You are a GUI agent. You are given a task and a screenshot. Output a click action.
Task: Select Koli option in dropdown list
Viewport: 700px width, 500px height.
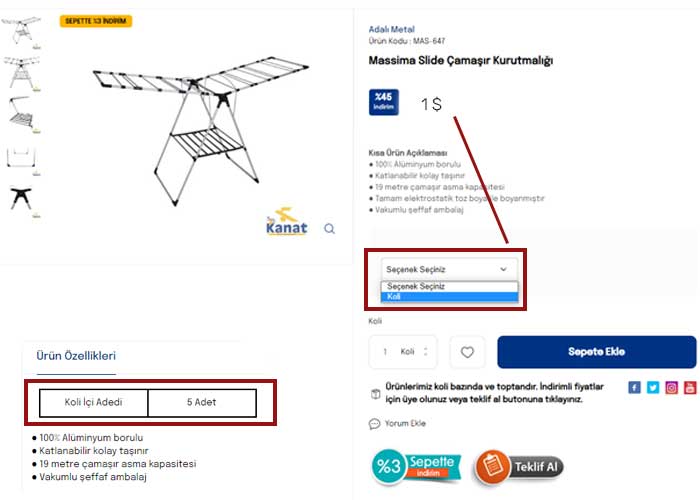point(450,297)
